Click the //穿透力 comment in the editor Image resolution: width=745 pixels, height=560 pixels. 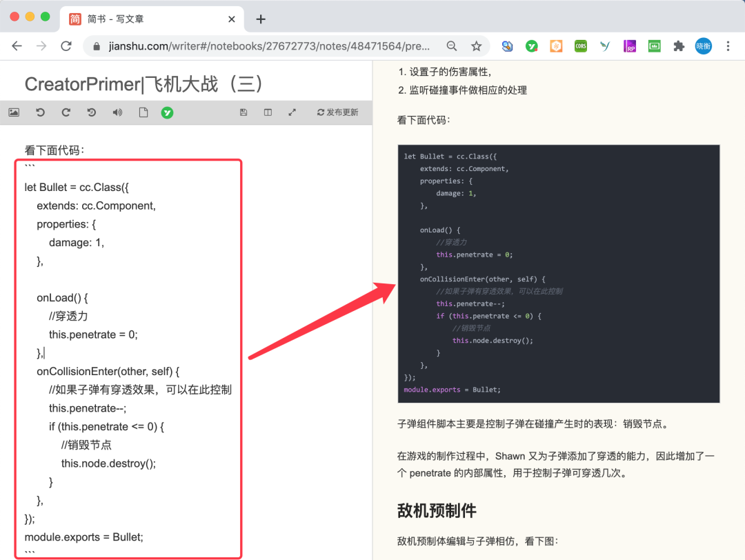tap(68, 317)
